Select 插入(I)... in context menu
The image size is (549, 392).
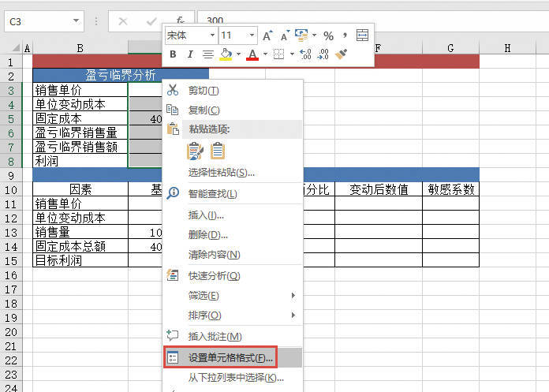point(233,215)
